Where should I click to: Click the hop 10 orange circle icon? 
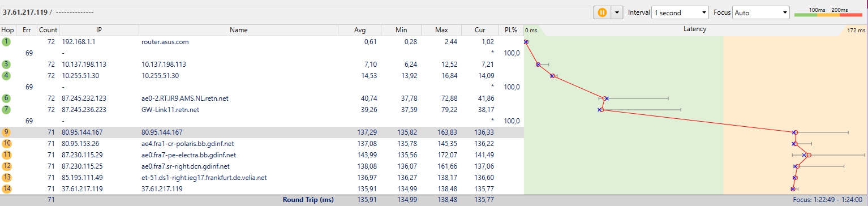(7, 144)
